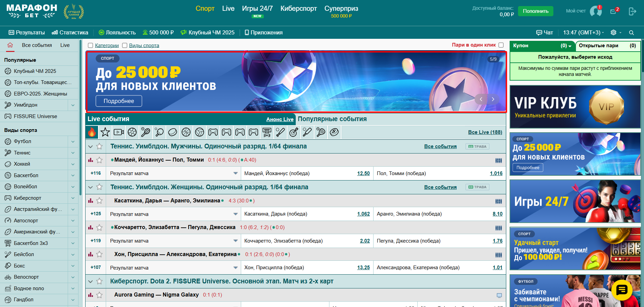This screenshot has height=307, width=644.
Task: Click Подробнее on the main banner
Action: click(119, 101)
